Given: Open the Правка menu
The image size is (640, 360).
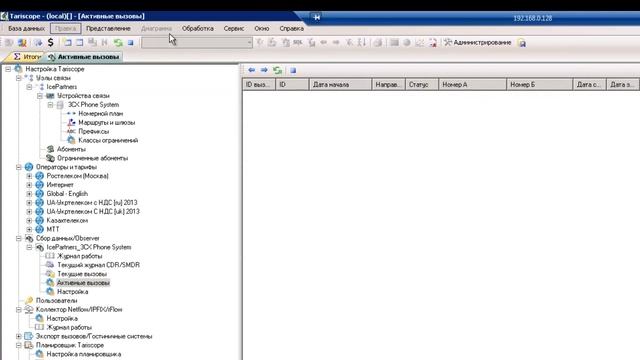Looking at the screenshot, I should 66,29.
